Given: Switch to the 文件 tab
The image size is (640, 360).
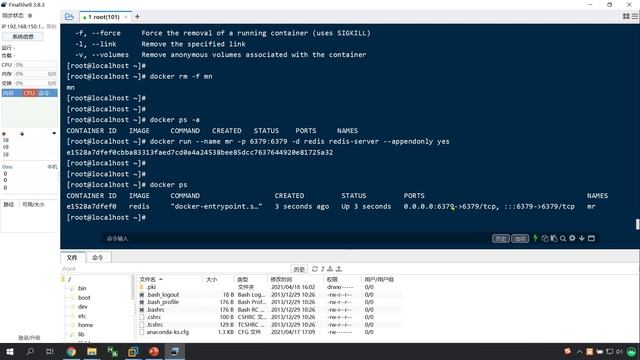Looking at the screenshot, I should click(x=72, y=258).
